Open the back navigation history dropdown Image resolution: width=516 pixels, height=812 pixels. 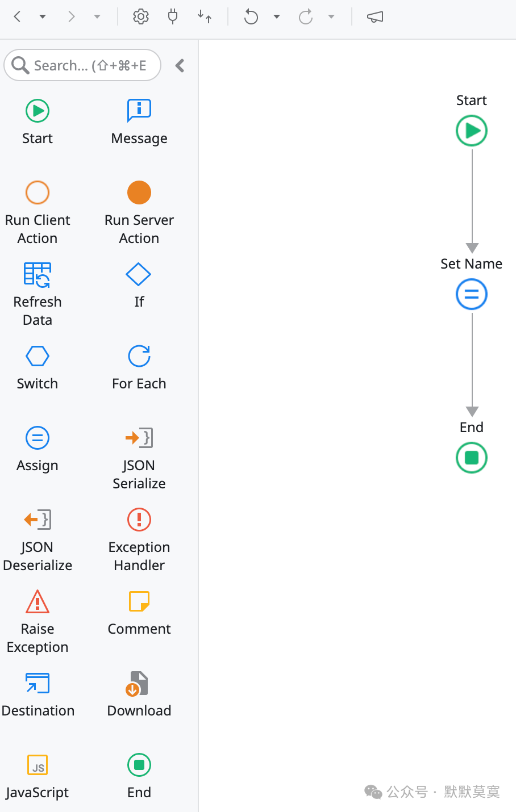point(43,17)
